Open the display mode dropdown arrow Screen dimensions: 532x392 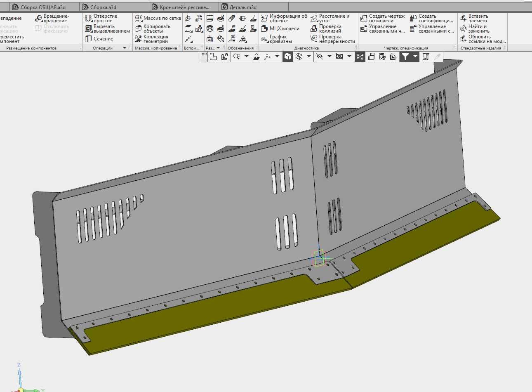[309, 57]
